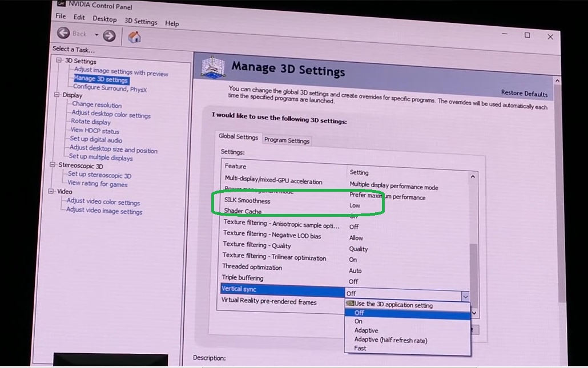This screenshot has height=368, width=588.
Task: Select Manage 3D settings in tree
Action: coord(101,79)
